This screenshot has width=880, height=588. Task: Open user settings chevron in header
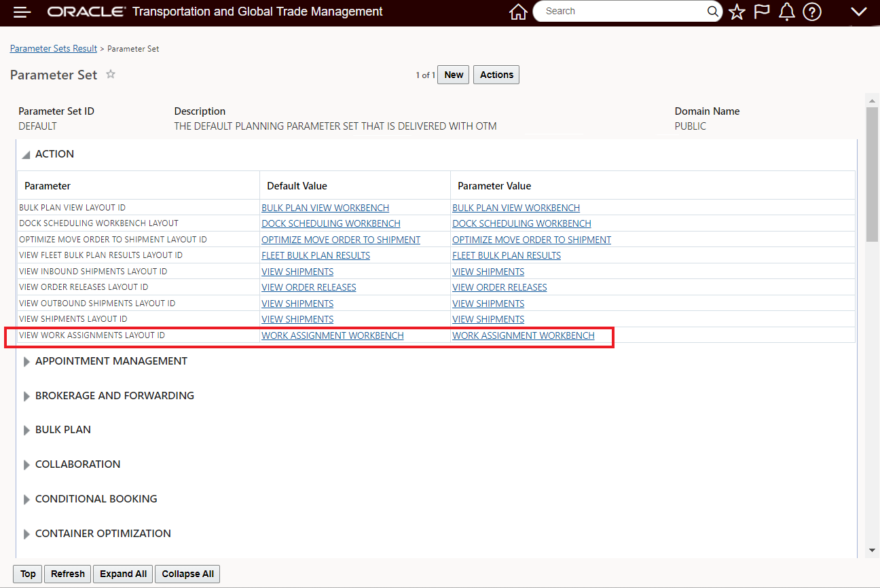click(x=858, y=12)
